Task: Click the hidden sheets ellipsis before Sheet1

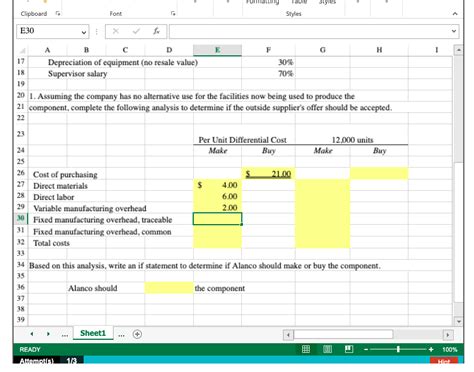Action: (65, 335)
